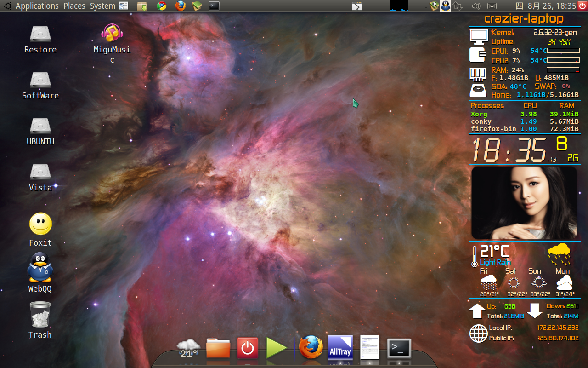This screenshot has height=368, width=588.
Task: Launch the package installer icon in the top panel
Action: pos(142,6)
